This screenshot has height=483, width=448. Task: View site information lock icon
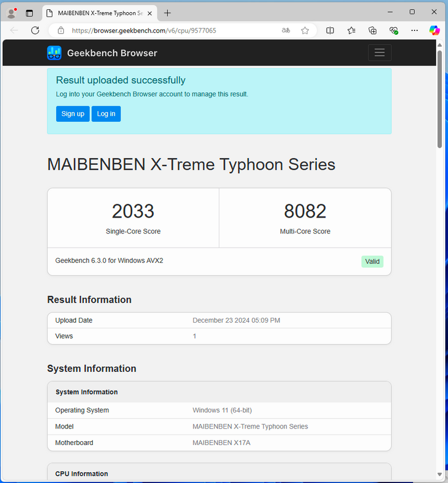(61, 30)
